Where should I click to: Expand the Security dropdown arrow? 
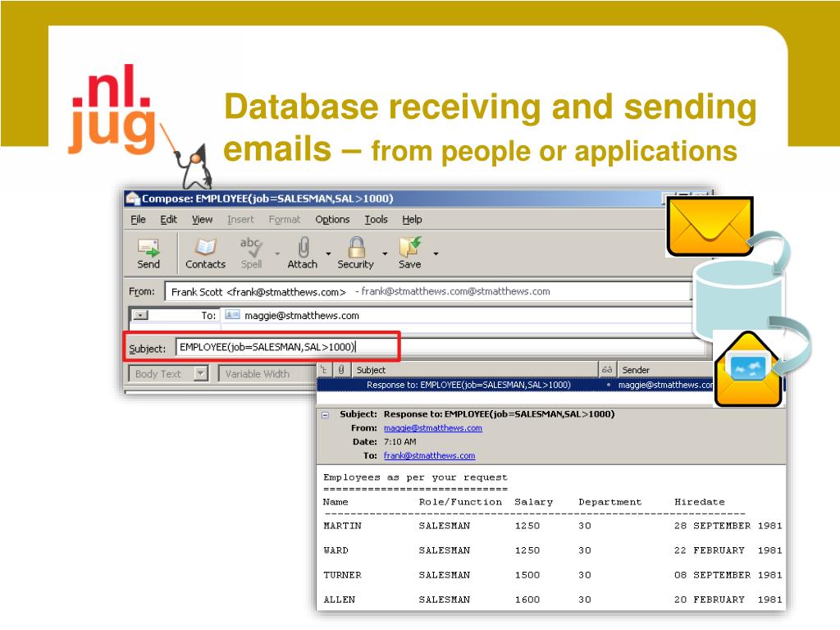click(385, 253)
